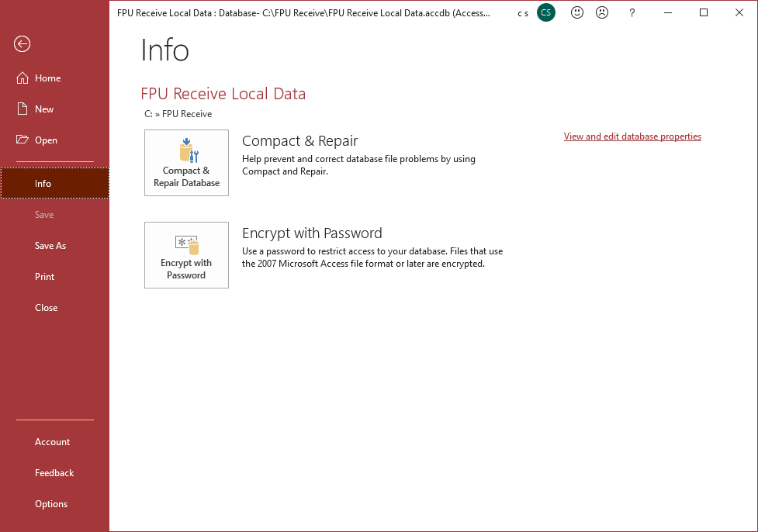Click the CS account avatar
Viewport: 758px width, 532px height.
(x=546, y=12)
